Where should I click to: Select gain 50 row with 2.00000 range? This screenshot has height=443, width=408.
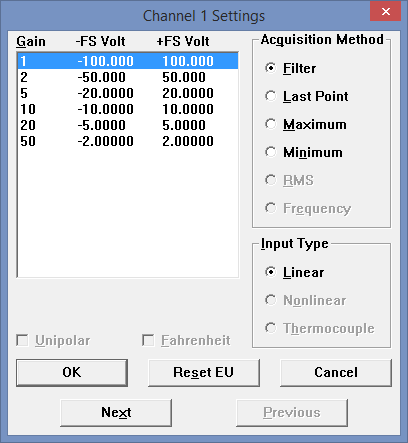coord(128,141)
